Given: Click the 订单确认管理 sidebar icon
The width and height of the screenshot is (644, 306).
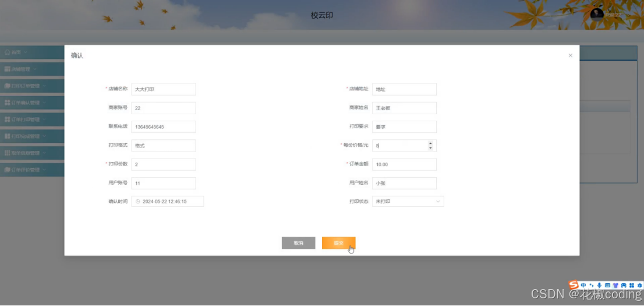Looking at the screenshot, I should click(7, 103).
